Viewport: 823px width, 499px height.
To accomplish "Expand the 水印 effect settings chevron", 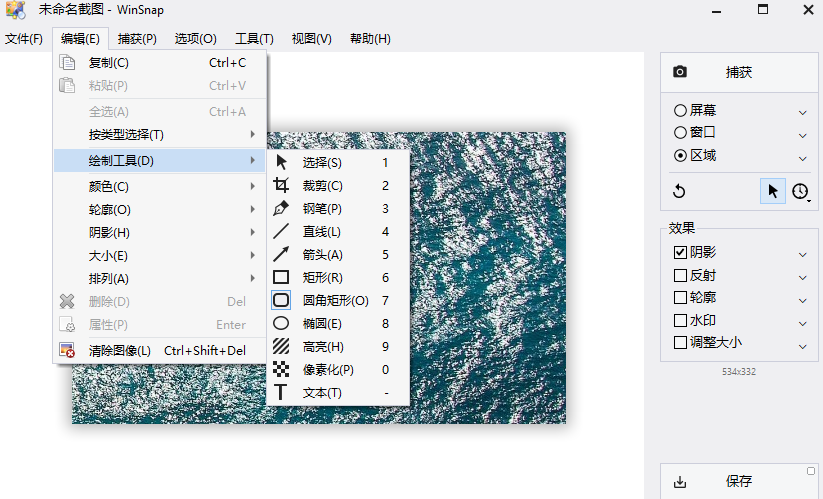I will [x=803, y=324].
